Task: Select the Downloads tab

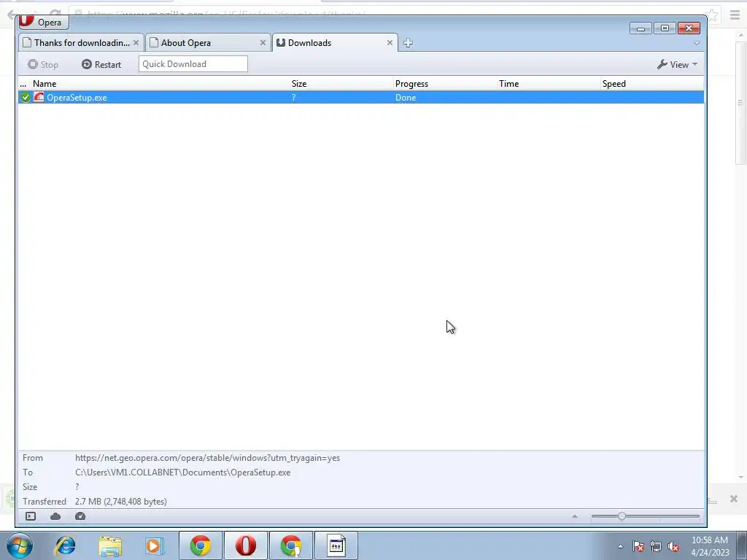Action: pyautogui.click(x=334, y=43)
